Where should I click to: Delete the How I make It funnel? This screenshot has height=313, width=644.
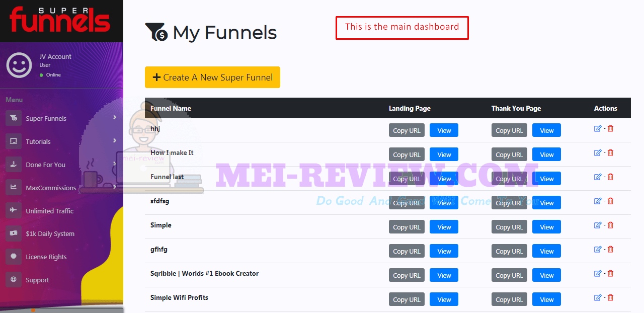click(x=610, y=153)
